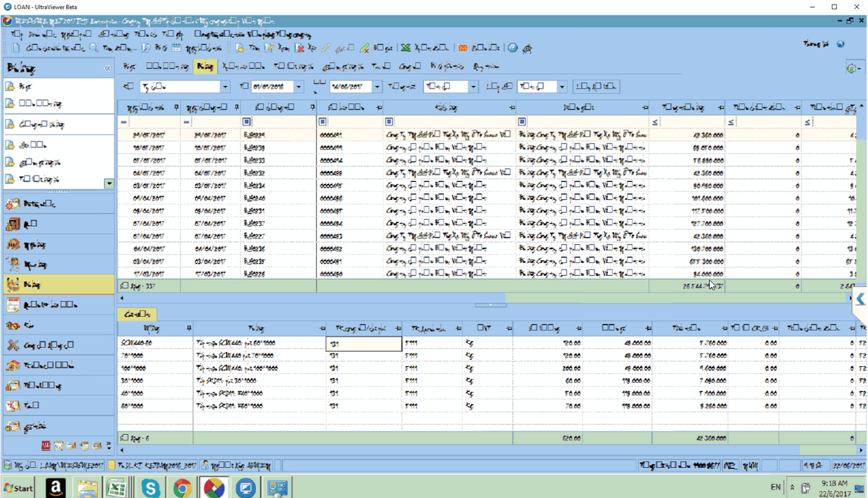Screen dimensions: 868x498
Task: Click the orange envelope icon in the toolbar
Action: tap(463, 48)
